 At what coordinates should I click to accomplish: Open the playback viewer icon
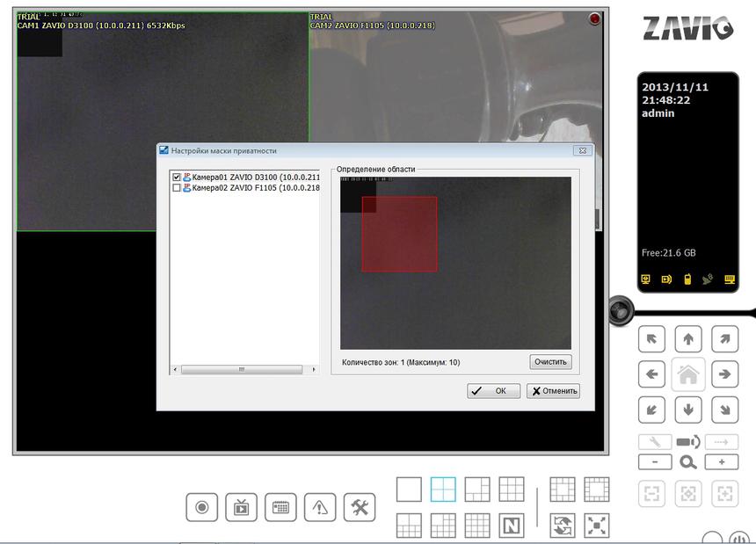click(241, 507)
